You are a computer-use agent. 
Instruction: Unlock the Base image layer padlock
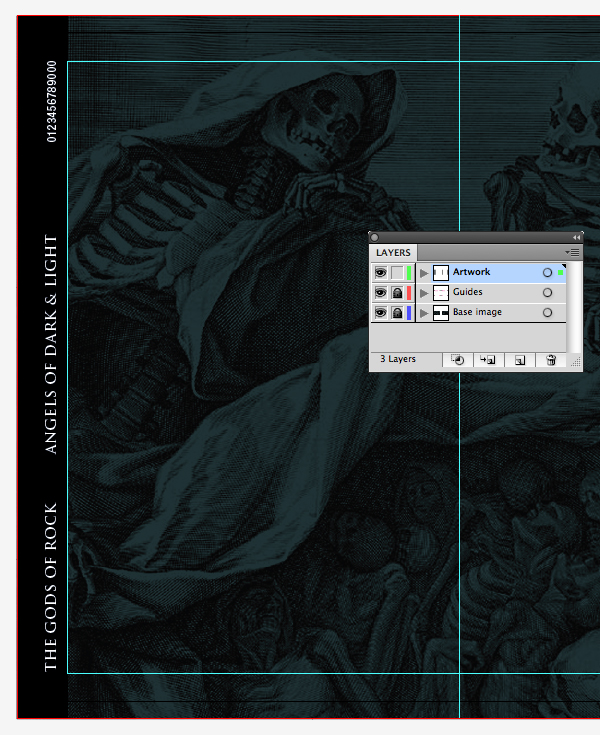click(x=397, y=313)
